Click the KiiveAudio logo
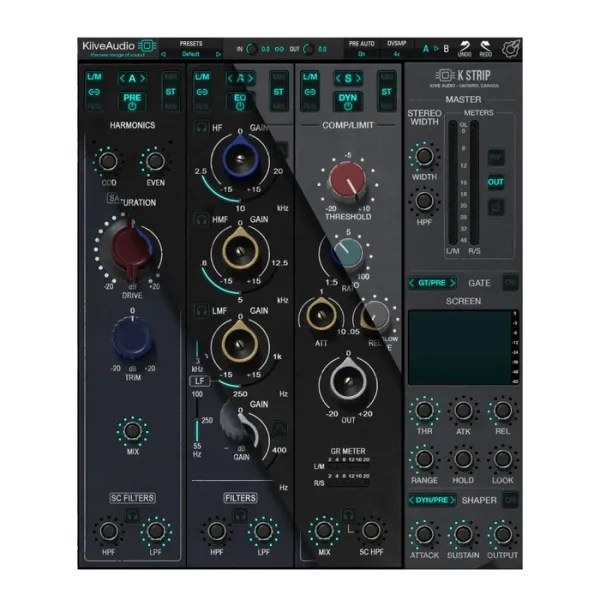This screenshot has width=600, height=600. coord(119,46)
